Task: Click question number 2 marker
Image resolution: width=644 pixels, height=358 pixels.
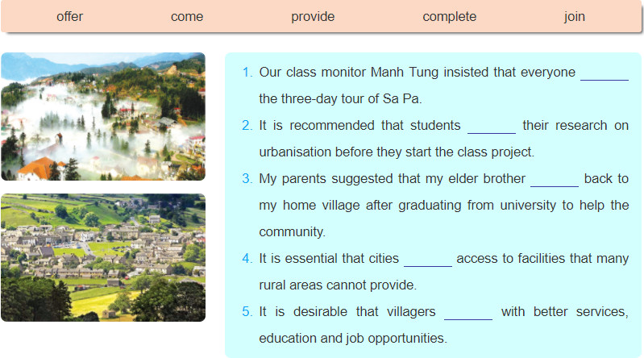Action: click(247, 125)
